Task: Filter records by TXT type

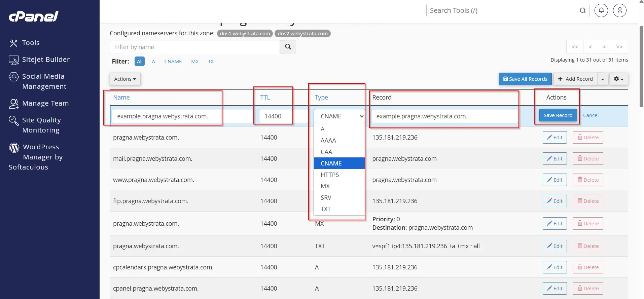Action: (x=212, y=62)
